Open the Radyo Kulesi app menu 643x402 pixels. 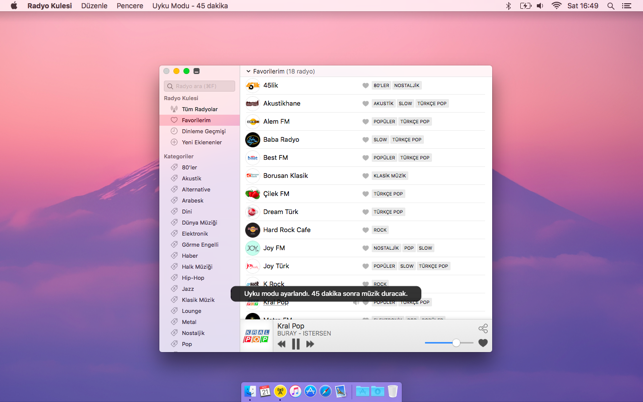50,6
